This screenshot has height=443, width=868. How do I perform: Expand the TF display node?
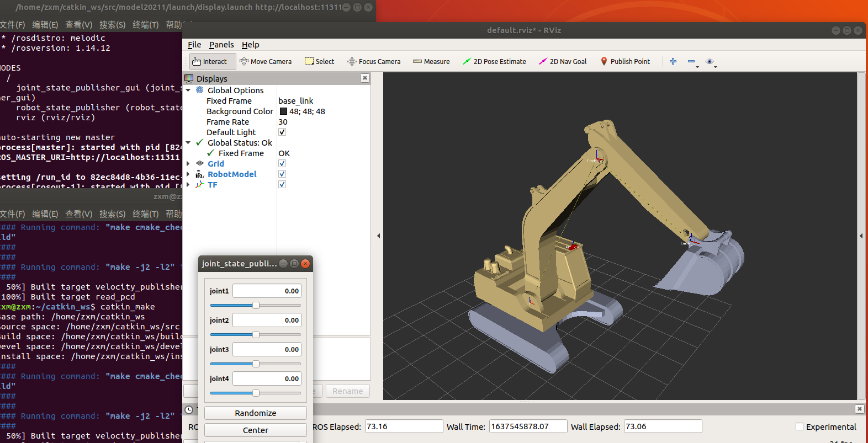coord(188,184)
